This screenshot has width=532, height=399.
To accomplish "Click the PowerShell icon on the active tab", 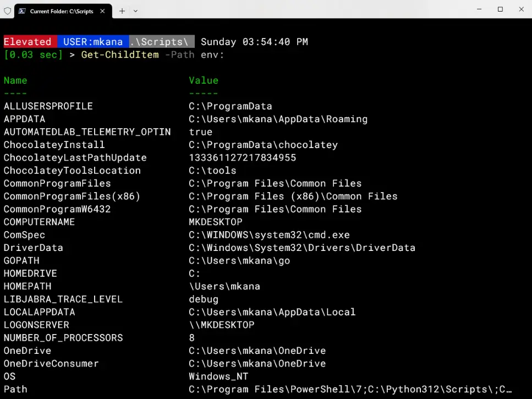I will pos(22,10).
